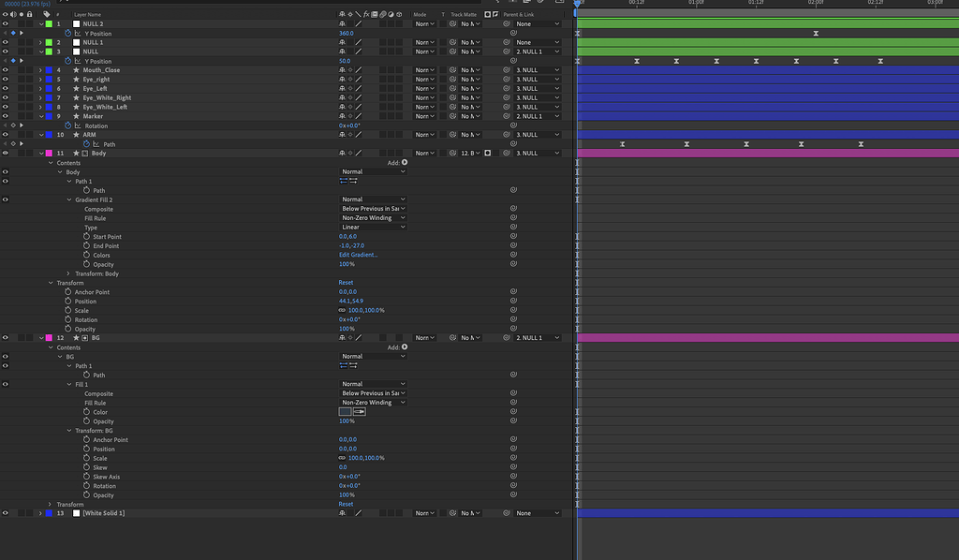Click the keyframe navigator diamond beside Y Position
The image size is (959, 560).
(13, 33)
